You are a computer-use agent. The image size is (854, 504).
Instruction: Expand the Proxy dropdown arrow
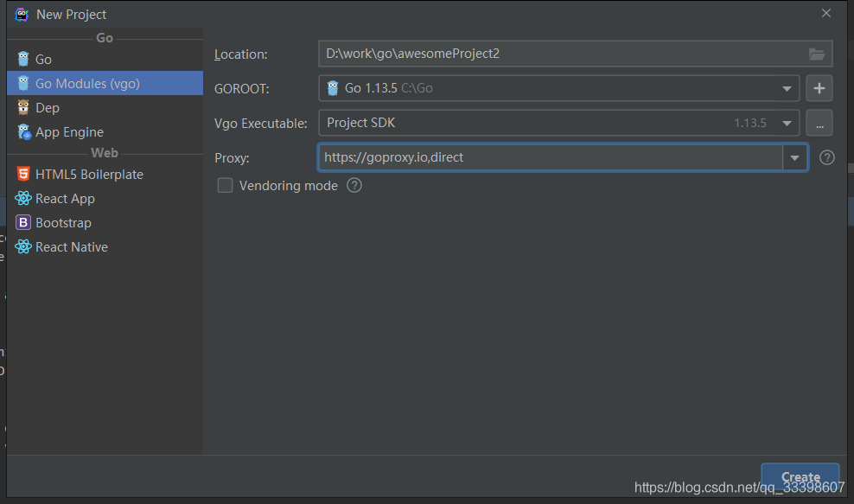click(x=795, y=157)
